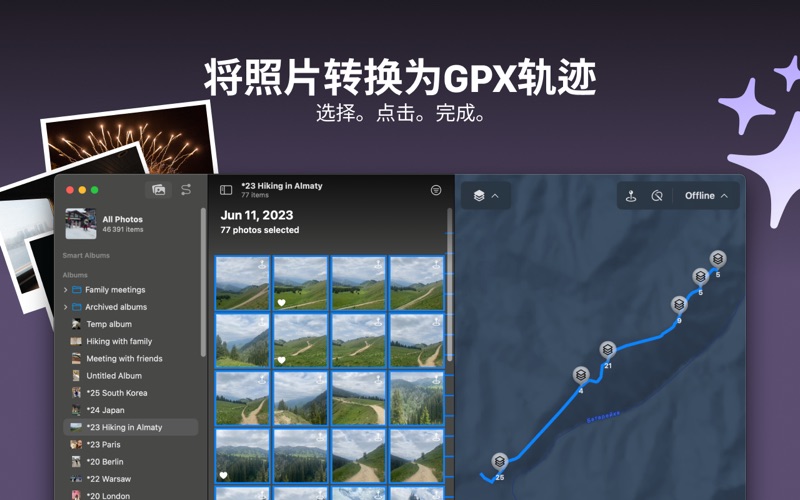Click heart icon on forest photo in fourth row
The height and width of the screenshot is (500, 800).
[223, 476]
